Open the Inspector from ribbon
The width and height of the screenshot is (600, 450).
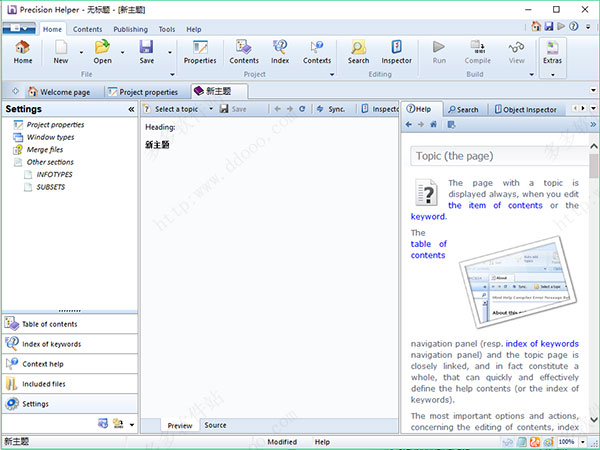tap(396, 52)
